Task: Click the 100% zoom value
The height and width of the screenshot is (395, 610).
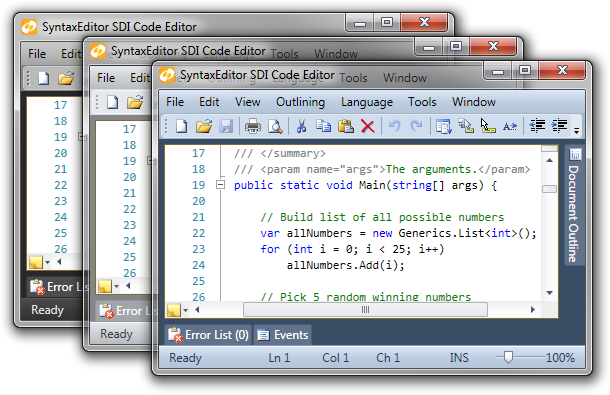Action: (560, 358)
